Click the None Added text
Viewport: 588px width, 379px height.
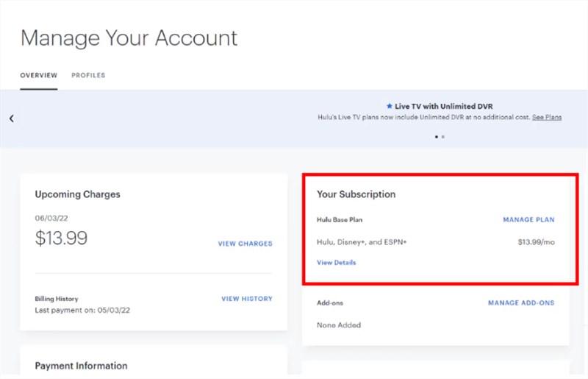point(339,325)
